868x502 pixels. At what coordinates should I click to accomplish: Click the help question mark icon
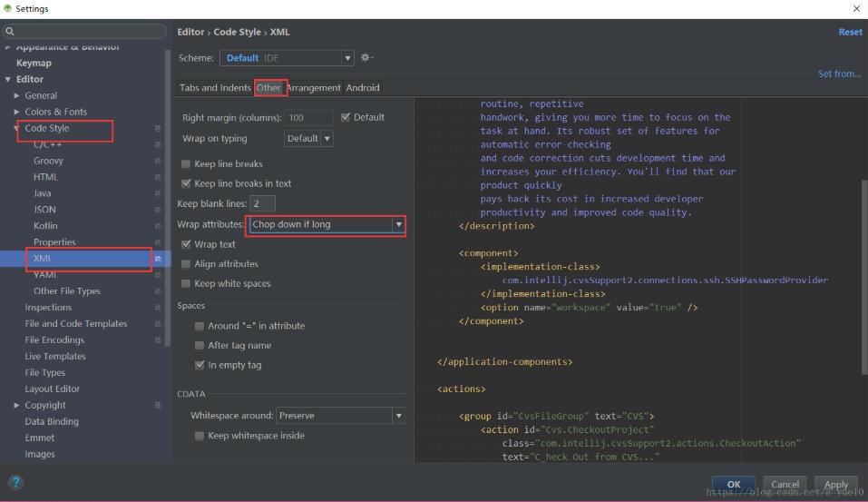click(15, 482)
